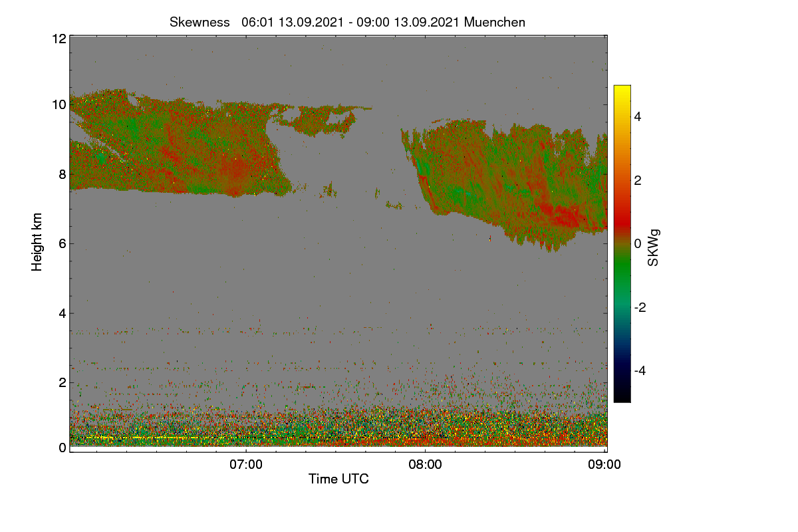Click the '07:00' time tick label
Screen dimensions: 798x532
(x=246, y=465)
